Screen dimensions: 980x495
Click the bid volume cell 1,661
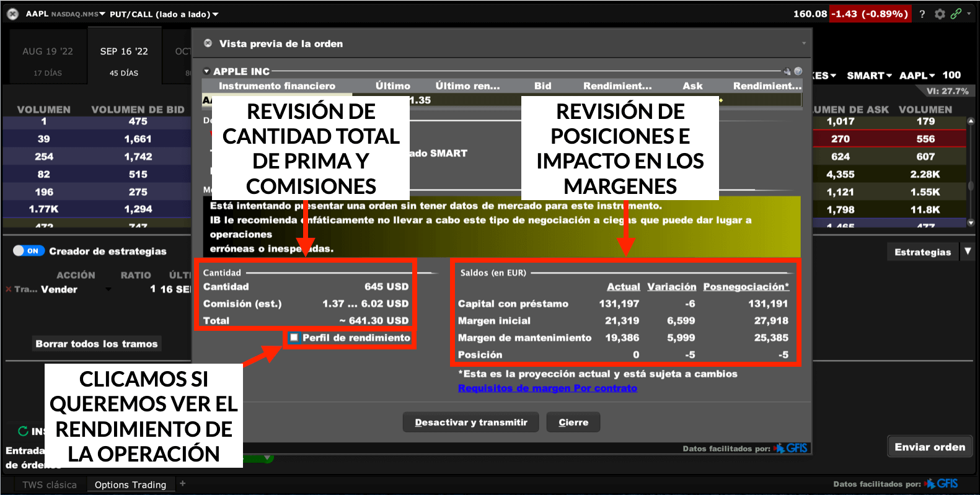click(138, 139)
